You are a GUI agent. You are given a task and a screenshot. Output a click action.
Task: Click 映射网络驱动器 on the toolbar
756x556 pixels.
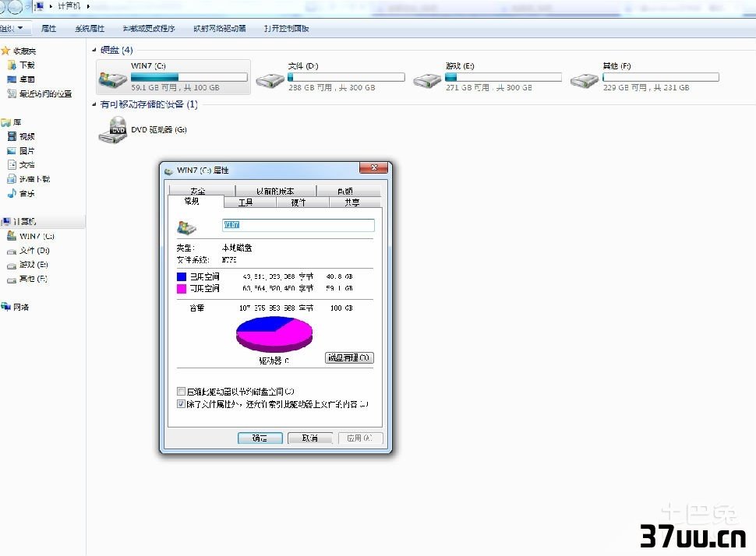tap(219, 29)
